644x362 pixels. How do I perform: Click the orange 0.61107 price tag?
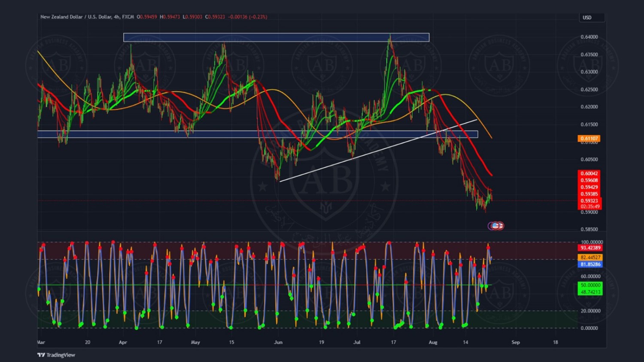[x=589, y=139]
